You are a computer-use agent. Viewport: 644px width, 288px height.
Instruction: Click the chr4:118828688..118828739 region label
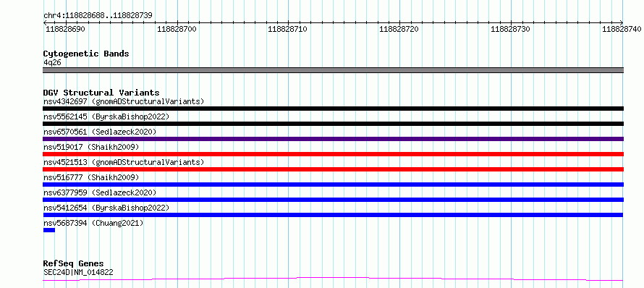(98, 15)
